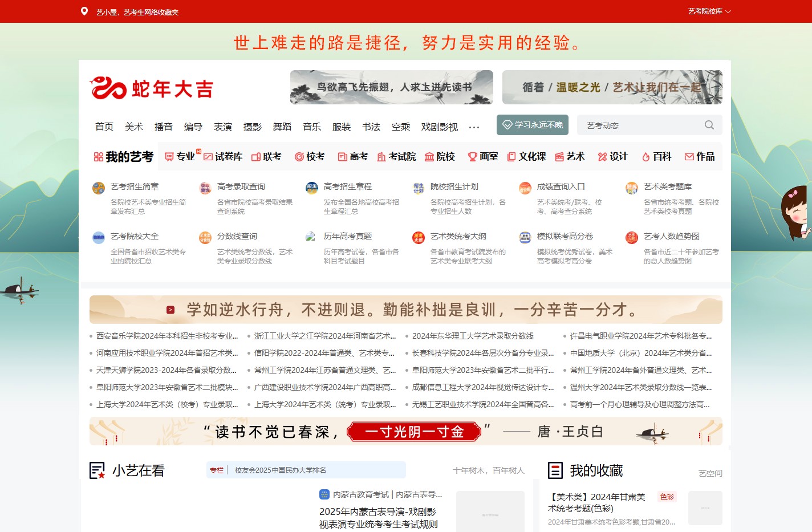Open the 艺空间 link

[x=710, y=473]
